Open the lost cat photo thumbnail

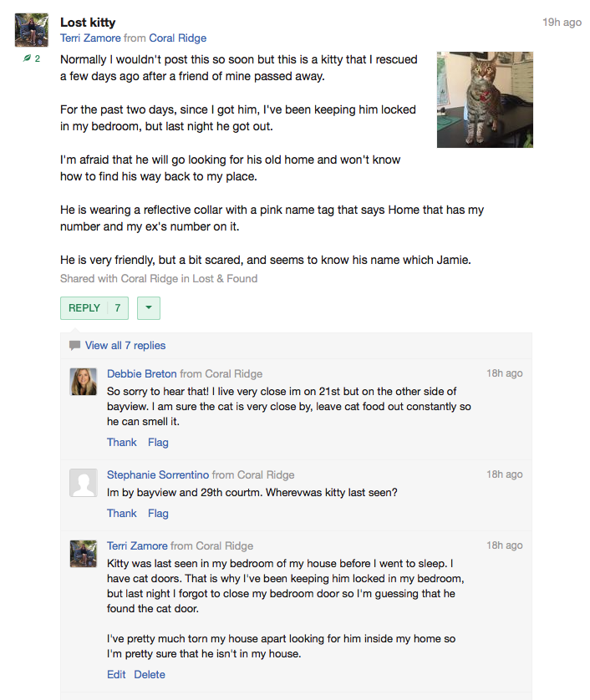tap(485, 99)
